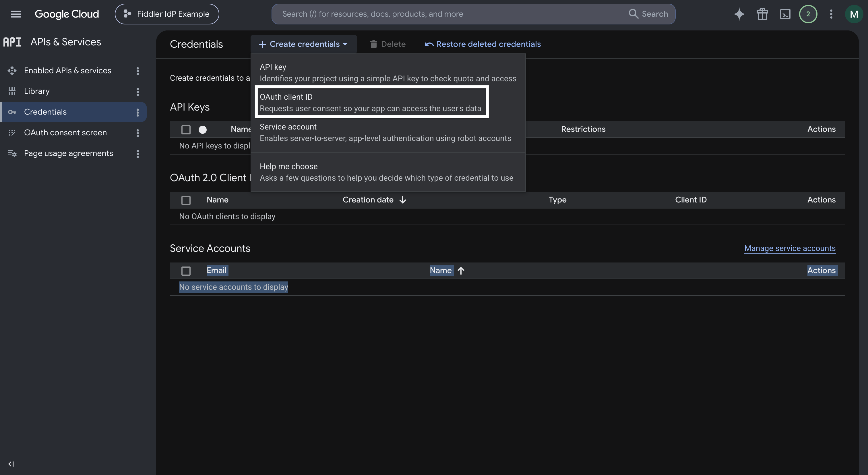
Task: Open the main navigation hamburger menu
Action: click(x=16, y=14)
